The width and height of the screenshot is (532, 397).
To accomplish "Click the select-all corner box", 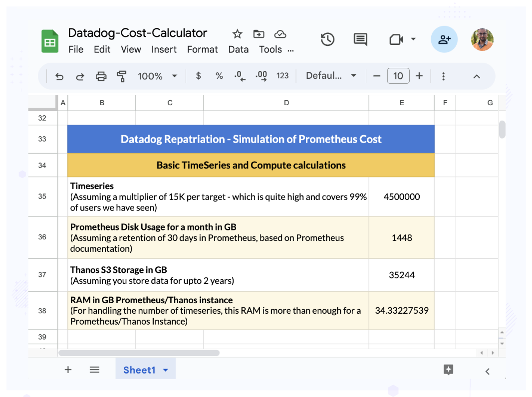I will coord(42,103).
